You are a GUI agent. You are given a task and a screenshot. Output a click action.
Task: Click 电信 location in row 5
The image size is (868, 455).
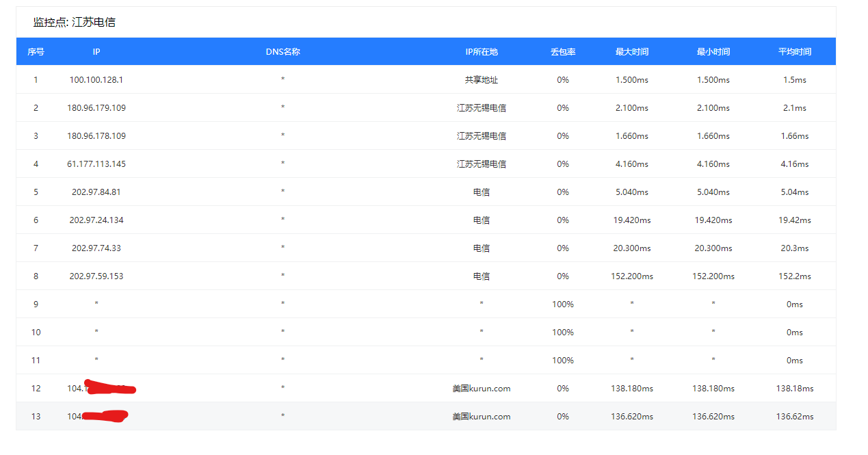coord(482,192)
